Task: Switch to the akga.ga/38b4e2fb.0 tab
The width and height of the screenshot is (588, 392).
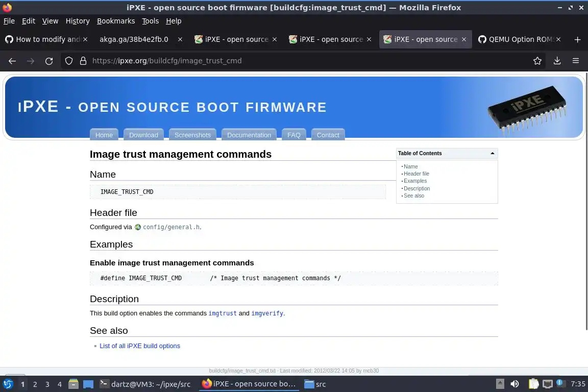Action: pyautogui.click(x=134, y=39)
